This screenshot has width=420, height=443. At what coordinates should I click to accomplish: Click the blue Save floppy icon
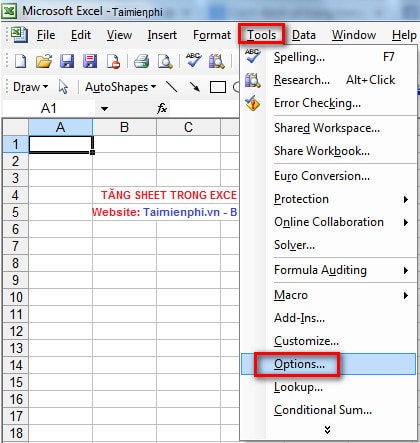[67, 62]
